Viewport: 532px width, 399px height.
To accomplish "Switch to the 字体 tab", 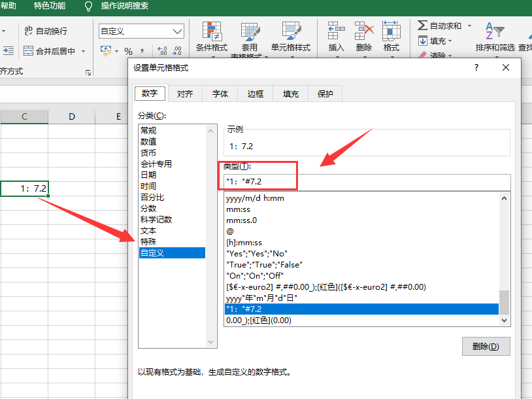I will tap(220, 94).
